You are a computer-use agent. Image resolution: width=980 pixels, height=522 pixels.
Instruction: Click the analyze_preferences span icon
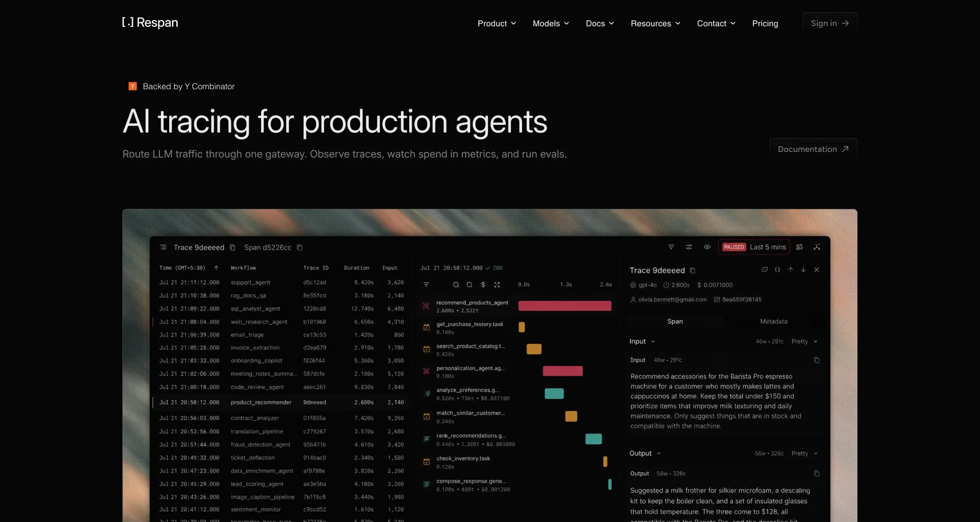coord(426,393)
